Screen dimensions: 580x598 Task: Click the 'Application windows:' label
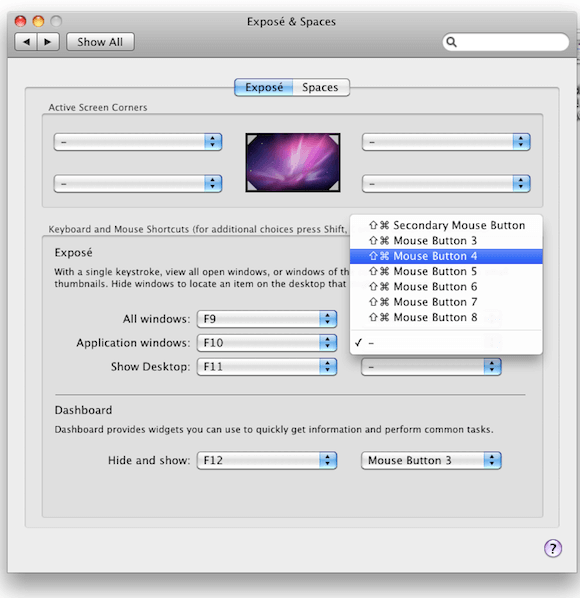point(133,343)
